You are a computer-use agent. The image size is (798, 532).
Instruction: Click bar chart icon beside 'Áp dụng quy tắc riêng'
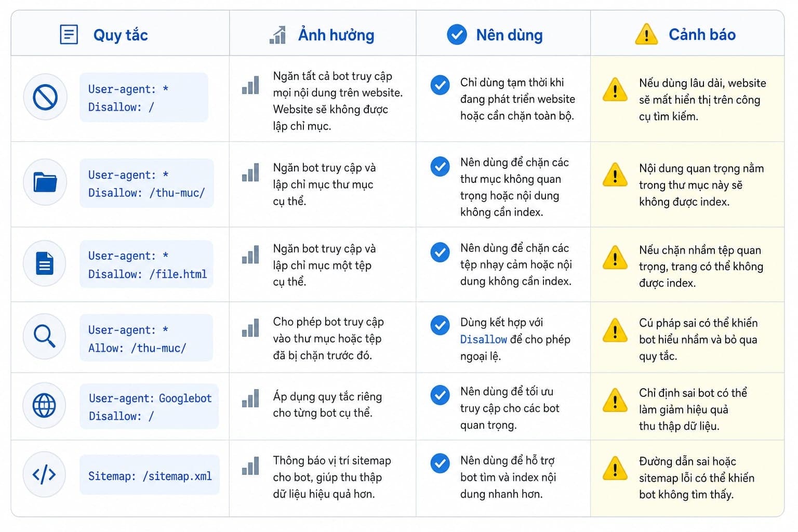(x=250, y=398)
